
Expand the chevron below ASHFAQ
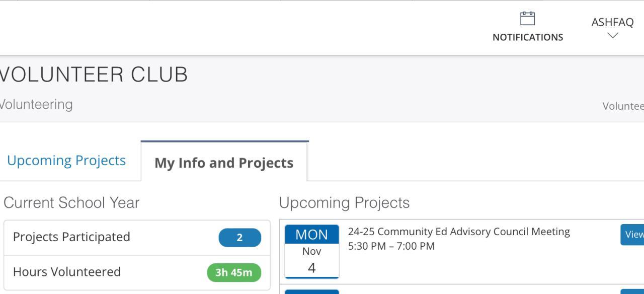point(612,35)
